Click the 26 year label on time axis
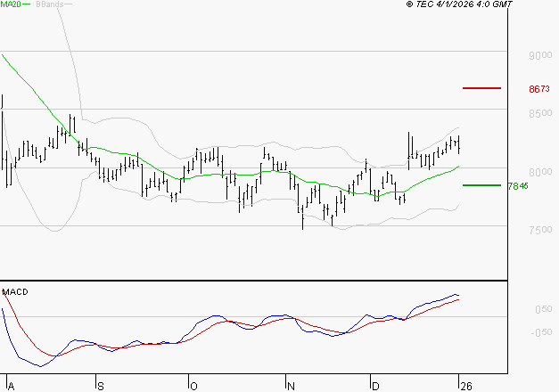This screenshot has height=392, width=559. (x=466, y=387)
